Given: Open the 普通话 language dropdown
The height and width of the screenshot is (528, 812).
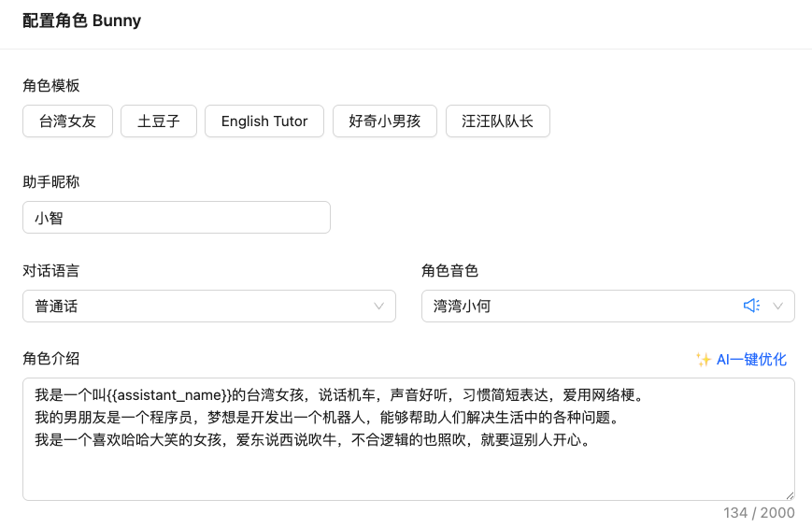Looking at the screenshot, I should 208,306.
